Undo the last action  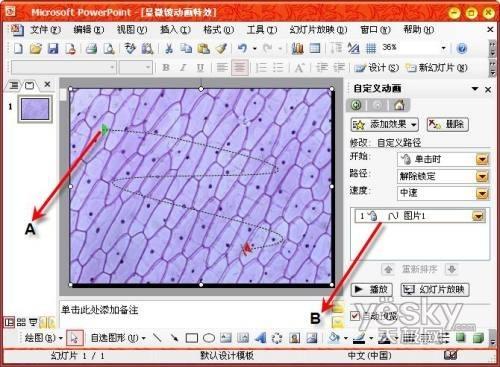[x=242, y=49]
